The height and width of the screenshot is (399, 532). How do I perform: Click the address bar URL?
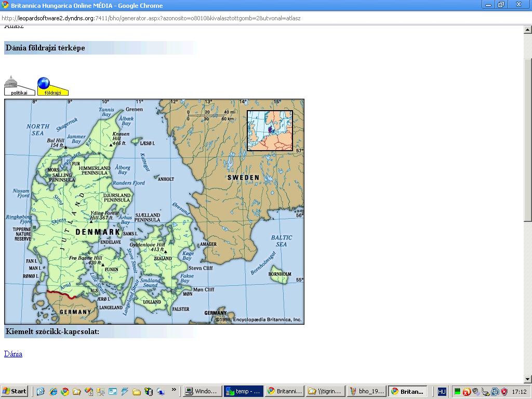point(151,18)
